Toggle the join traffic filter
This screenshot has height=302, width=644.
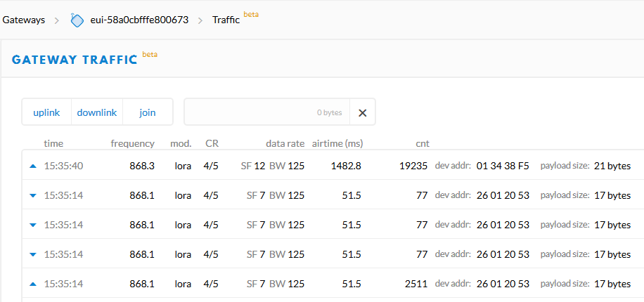click(x=148, y=112)
